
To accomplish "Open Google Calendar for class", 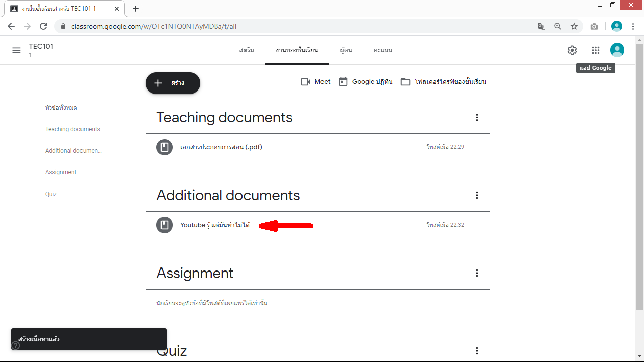I will pos(365,82).
